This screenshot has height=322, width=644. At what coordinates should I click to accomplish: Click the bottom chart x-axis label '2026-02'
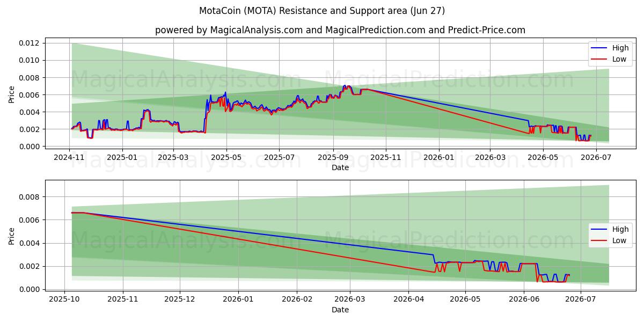(297, 299)
